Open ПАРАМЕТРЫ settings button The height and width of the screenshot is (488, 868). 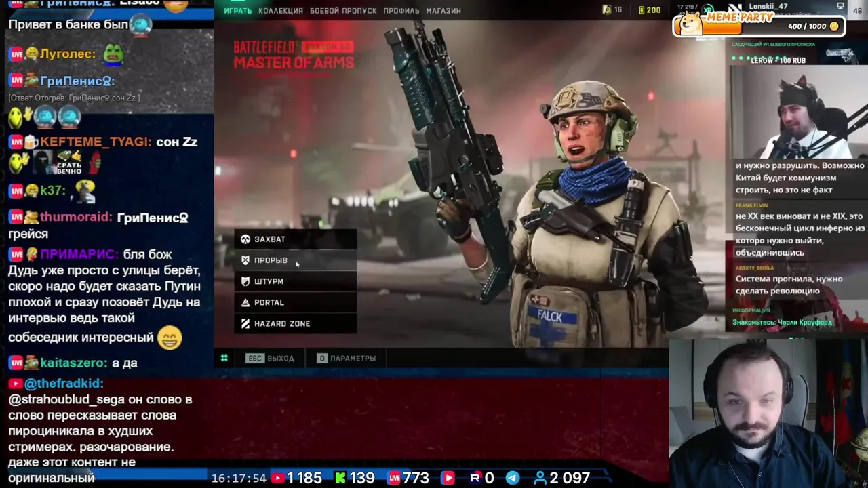tap(347, 358)
